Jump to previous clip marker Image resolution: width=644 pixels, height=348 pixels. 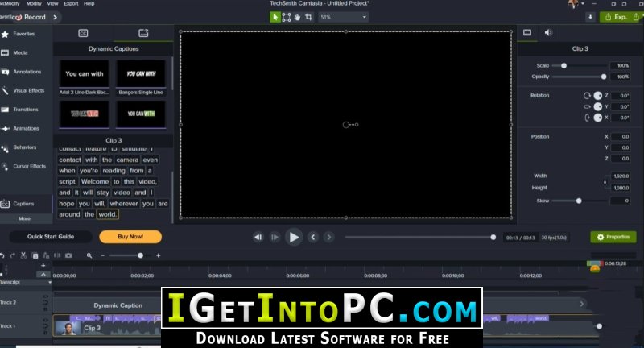tap(313, 237)
